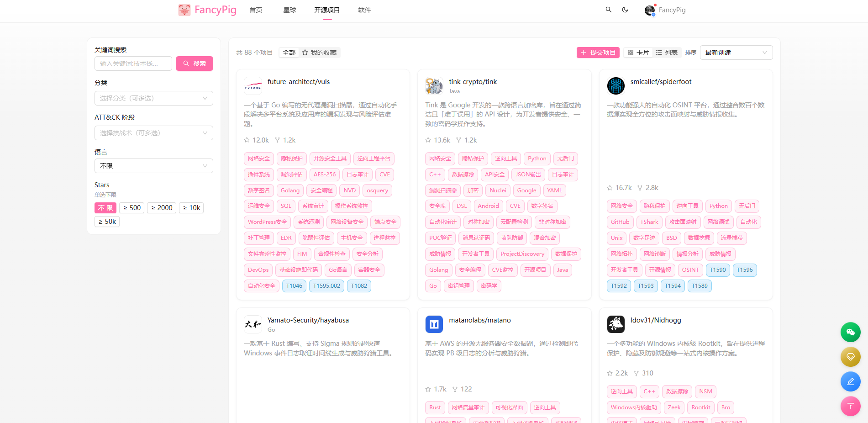The width and height of the screenshot is (868, 423).
Task: Go to the 首页 nav item
Action: point(256,10)
